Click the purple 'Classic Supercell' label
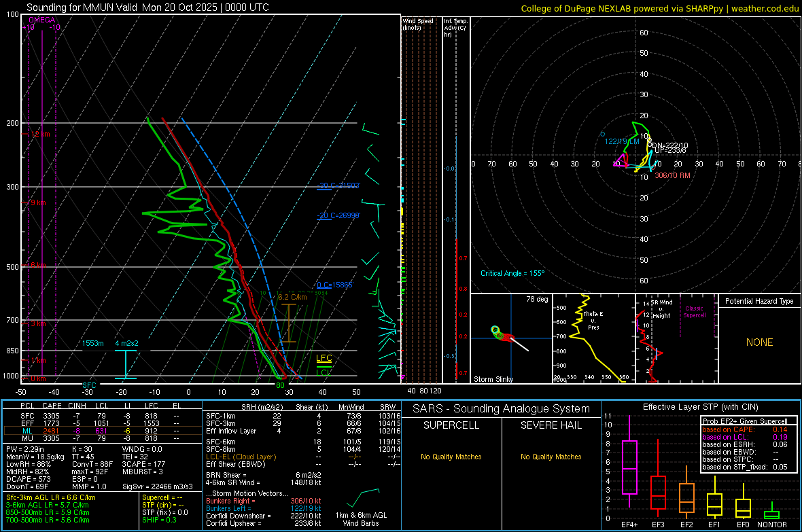 [x=694, y=312]
